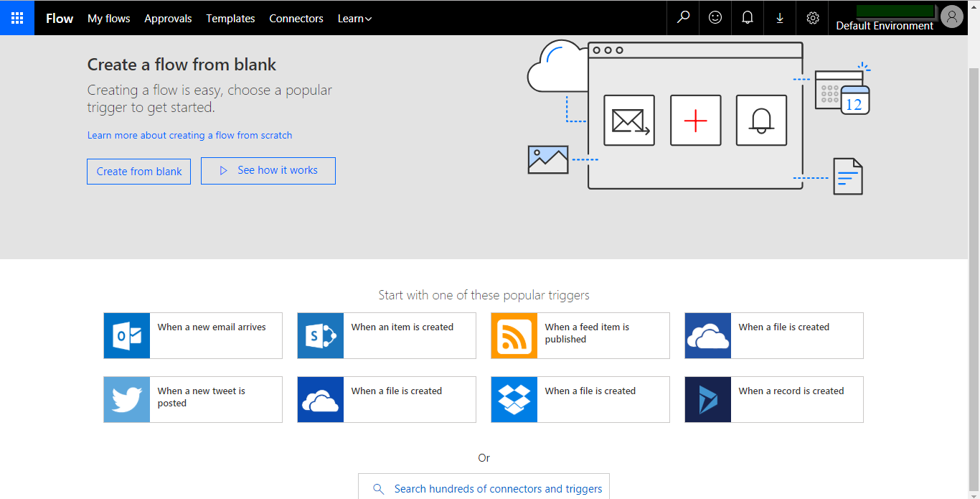Open Learn more about creating a flow link
980x499 pixels.
click(x=189, y=135)
